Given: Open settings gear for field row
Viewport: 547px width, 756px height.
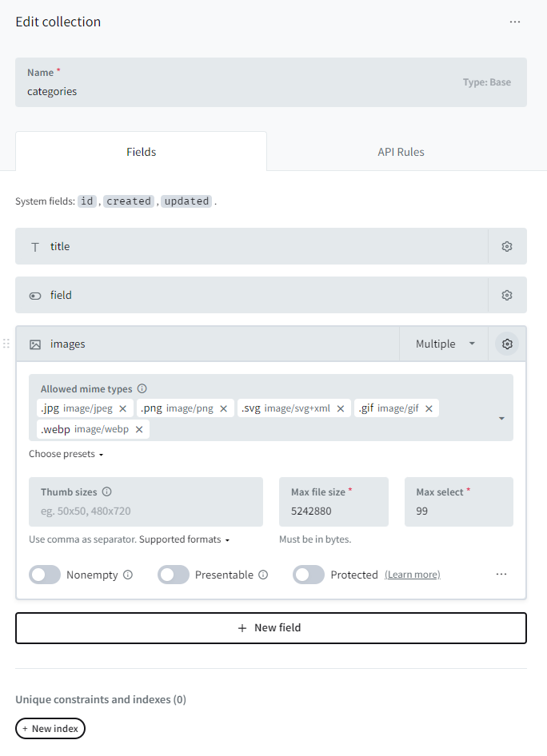Looking at the screenshot, I should pos(506,295).
